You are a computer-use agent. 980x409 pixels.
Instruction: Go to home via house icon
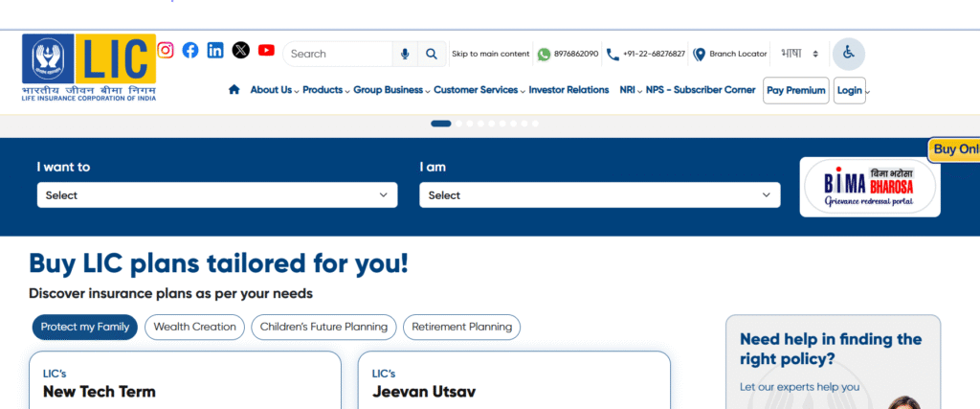234,90
